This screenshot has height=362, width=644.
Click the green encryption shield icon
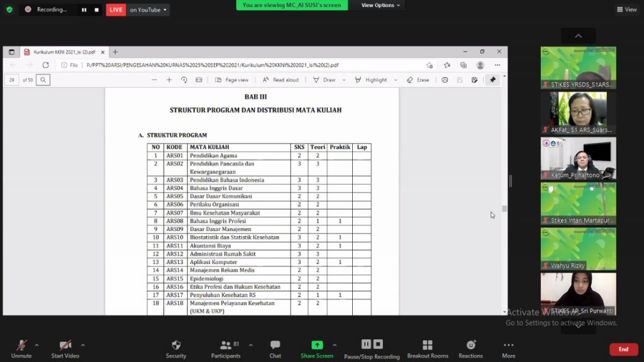click(x=9, y=9)
